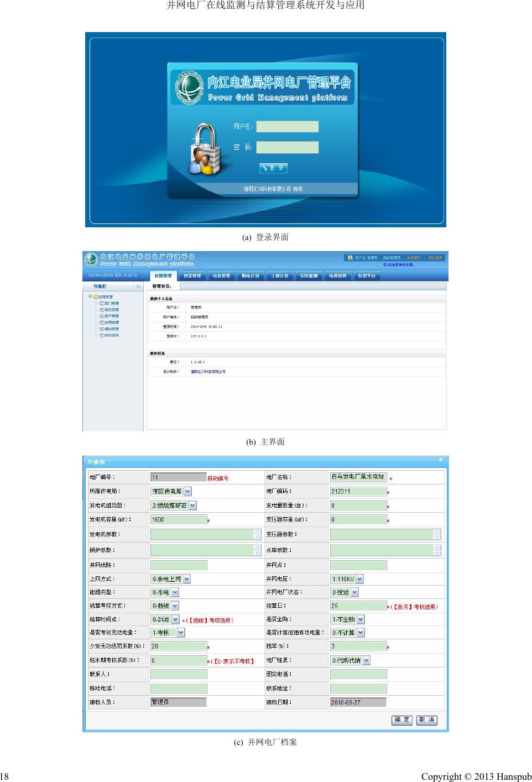Open the 所属供电局 dropdown

[x=187, y=491]
